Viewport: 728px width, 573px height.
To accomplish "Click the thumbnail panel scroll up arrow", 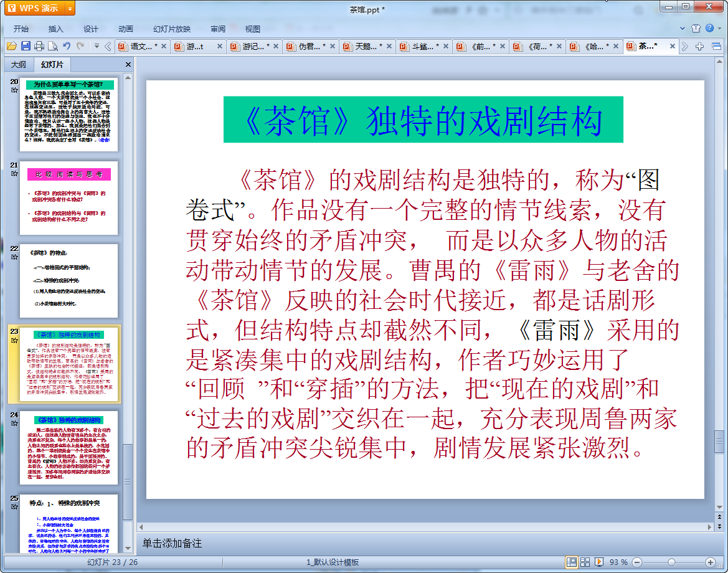I will (128, 78).
